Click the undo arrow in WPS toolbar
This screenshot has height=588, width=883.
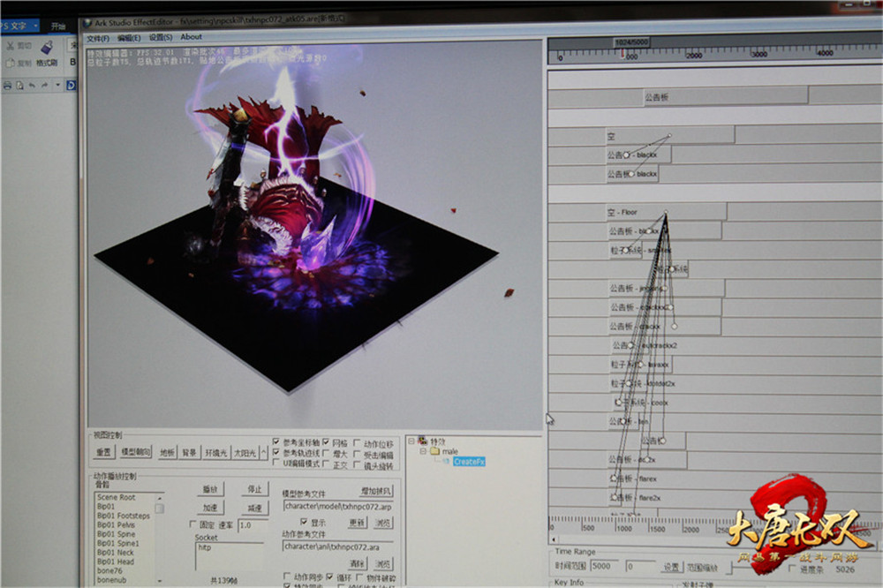[x=32, y=86]
